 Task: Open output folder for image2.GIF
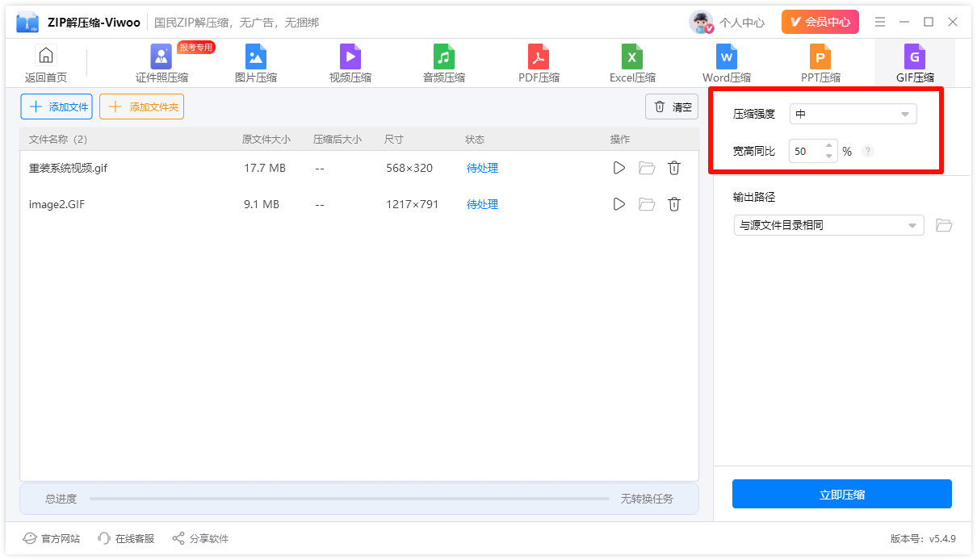coord(647,204)
